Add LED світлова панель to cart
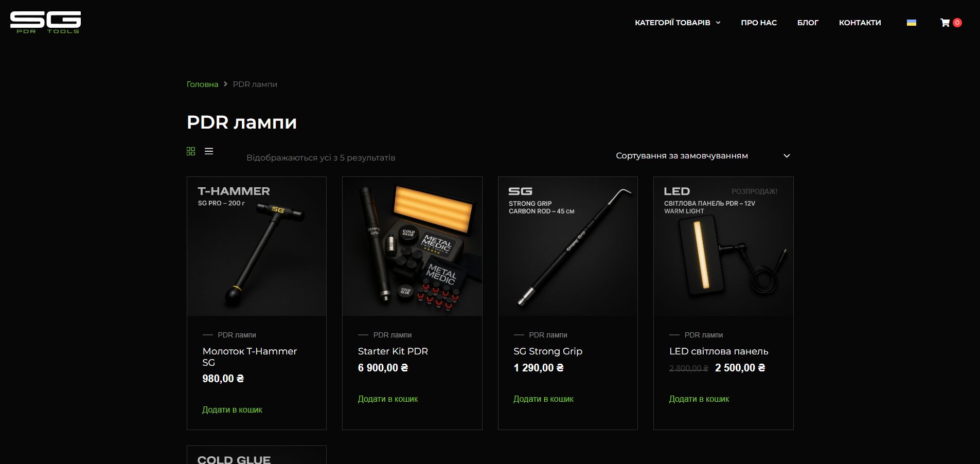The width and height of the screenshot is (980, 464). click(x=699, y=399)
